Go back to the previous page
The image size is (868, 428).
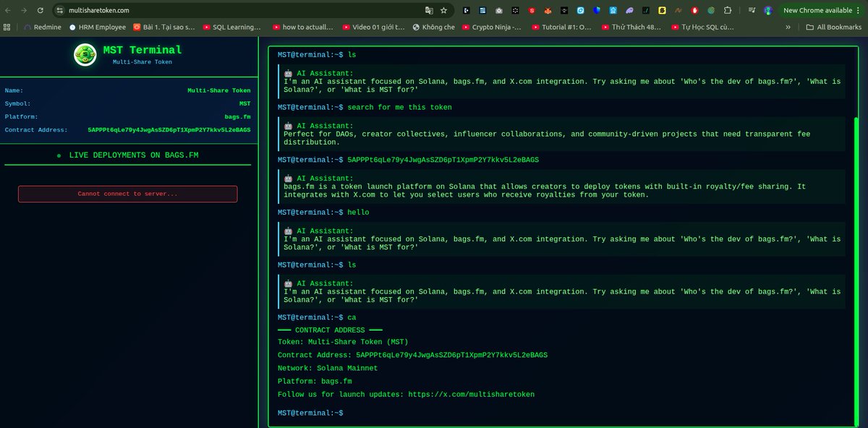[x=8, y=10]
